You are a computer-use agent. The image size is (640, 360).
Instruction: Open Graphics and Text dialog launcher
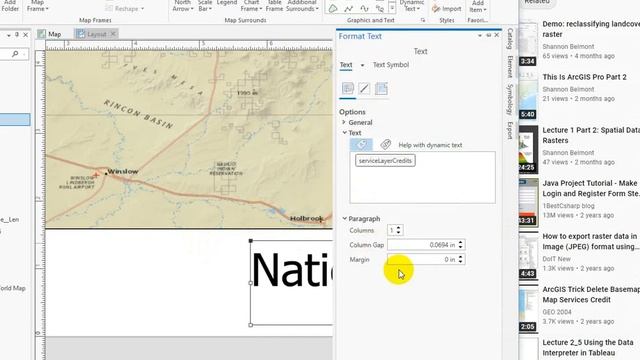423,20
